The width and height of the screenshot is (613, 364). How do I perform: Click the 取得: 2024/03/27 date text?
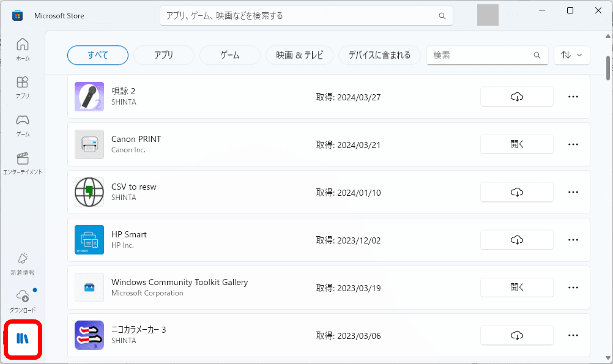(348, 97)
